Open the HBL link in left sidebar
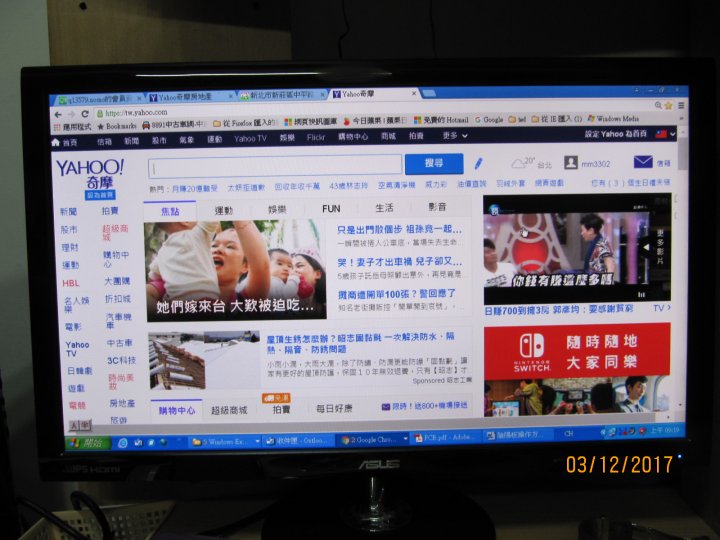The height and width of the screenshot is (540, 720). coord(71,283)
